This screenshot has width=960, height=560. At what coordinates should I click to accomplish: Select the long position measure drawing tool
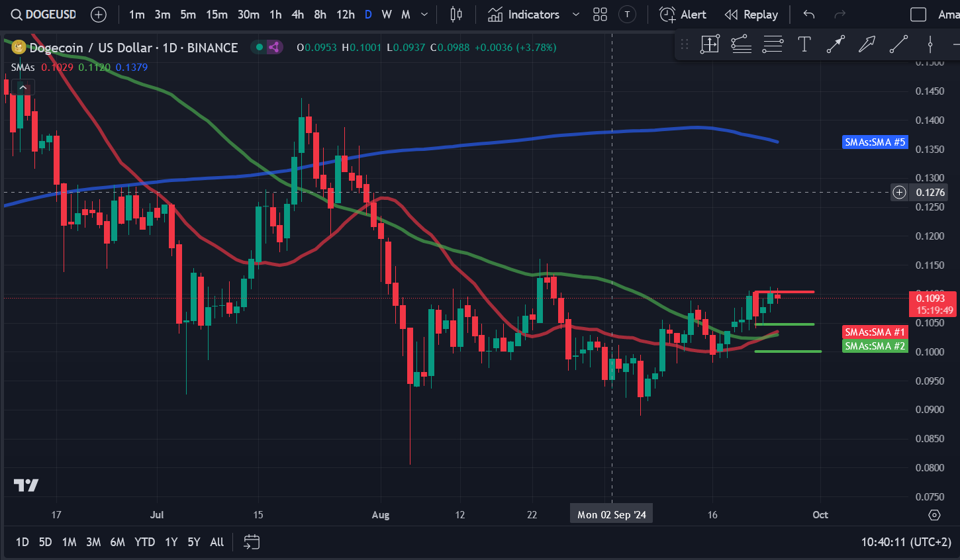[x=710, y=44]
